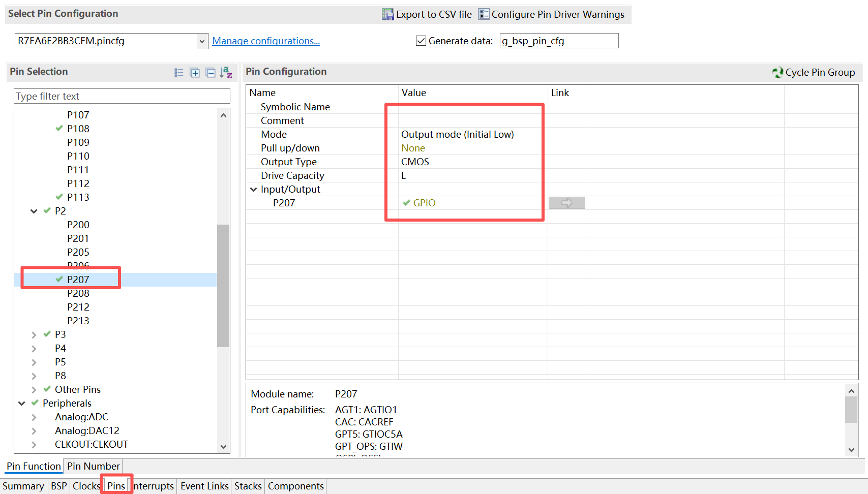Expand the Other Pins group
This screenshot has width=868, height=494.
[34, 389]
